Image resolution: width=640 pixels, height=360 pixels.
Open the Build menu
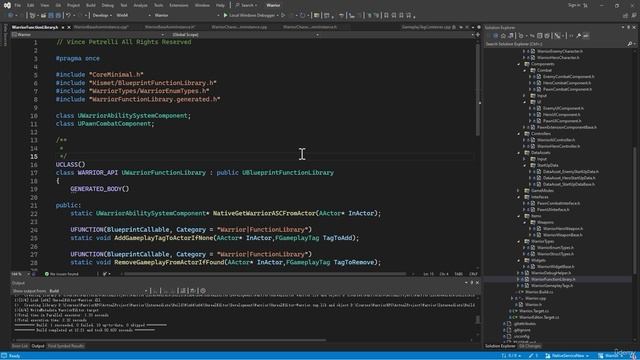(91, 5)
